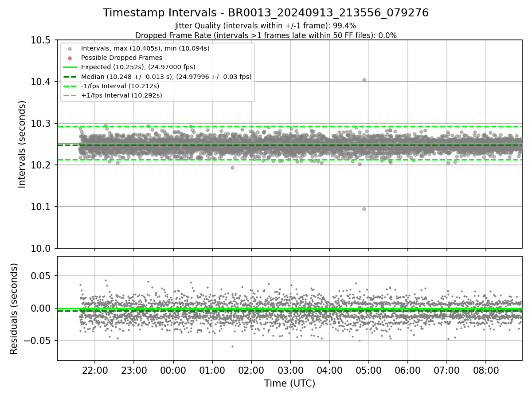Click the lowest residual point near 01:30
The height and width of the screenshot is (399, 532).
pos(232,346)
